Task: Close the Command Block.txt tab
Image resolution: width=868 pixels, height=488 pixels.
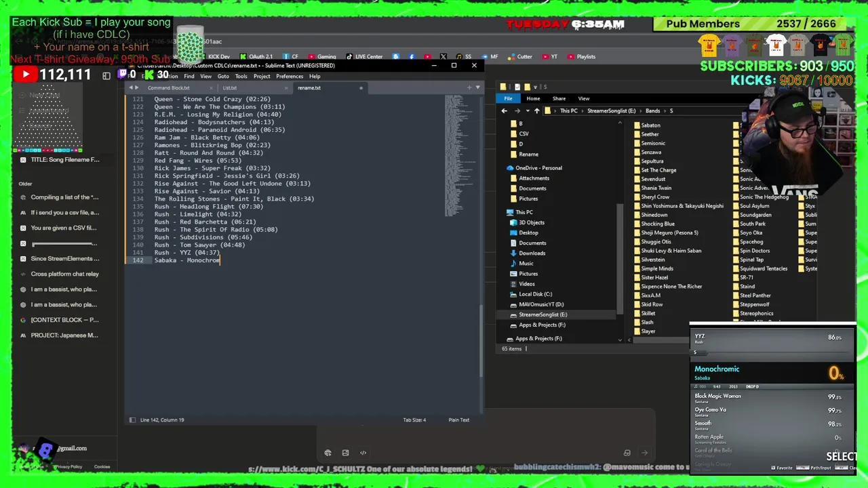Action: 211,87
